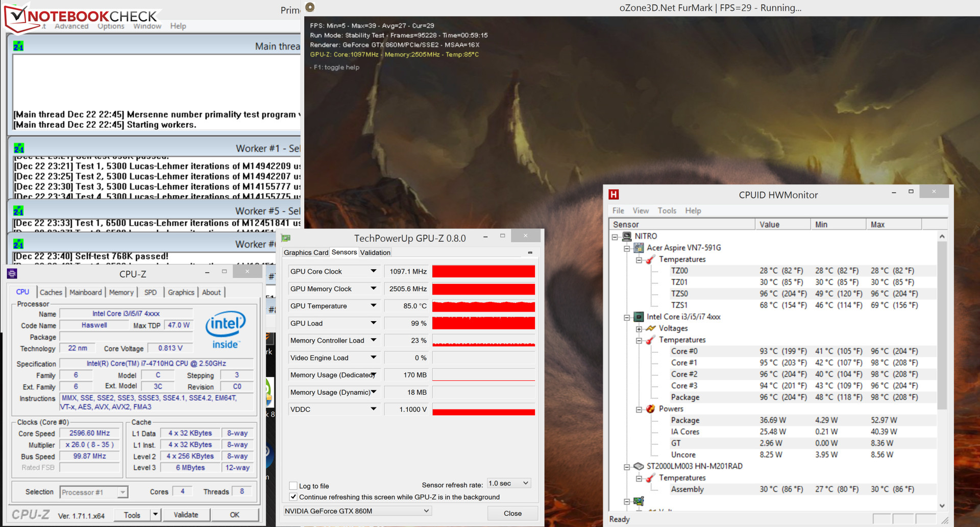Click the FurMark window title icon
Screen dimensions: 980x527
click(x=310, y=7)
